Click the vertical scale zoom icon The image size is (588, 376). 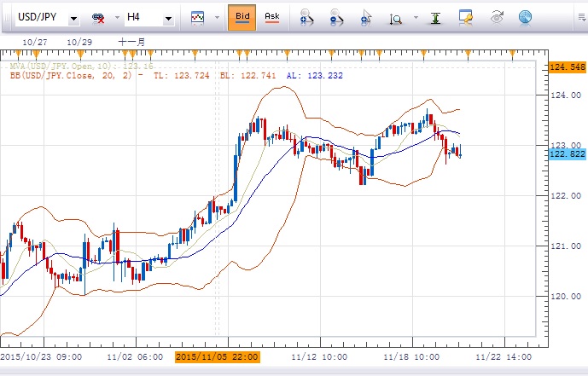[396, 17]
